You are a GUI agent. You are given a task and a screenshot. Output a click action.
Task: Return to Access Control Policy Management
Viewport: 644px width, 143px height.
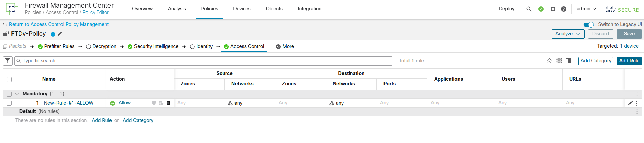59,24
